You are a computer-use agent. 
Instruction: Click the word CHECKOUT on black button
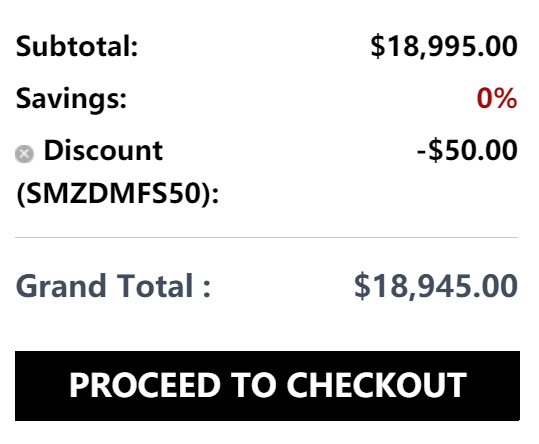[x=376, y=385]
